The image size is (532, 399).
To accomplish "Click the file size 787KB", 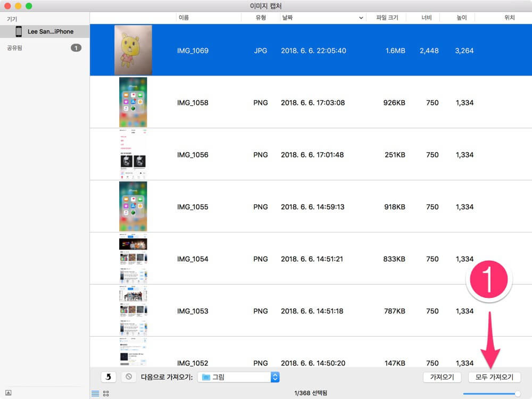I will tap(395, 311).
